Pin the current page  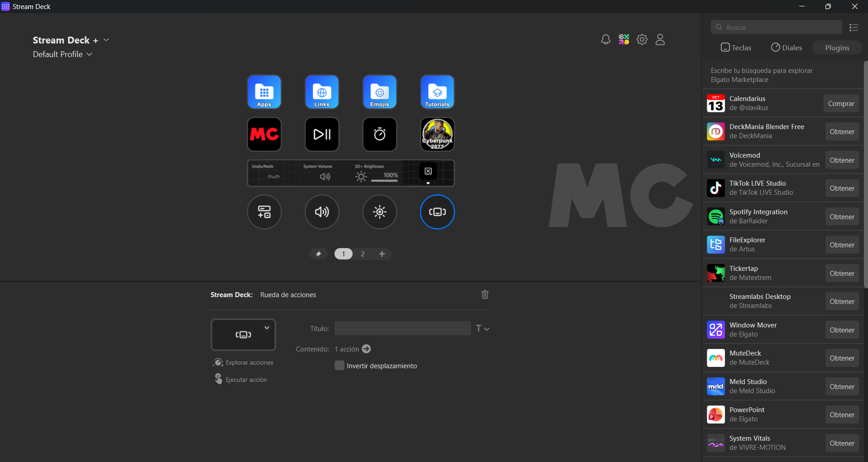(318, 254)
